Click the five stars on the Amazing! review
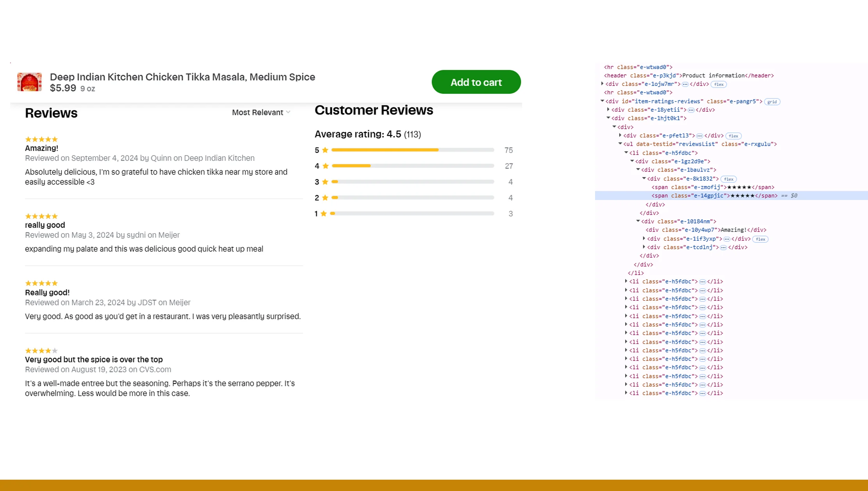The image size is (868, 491). click(x=41, y=139)
